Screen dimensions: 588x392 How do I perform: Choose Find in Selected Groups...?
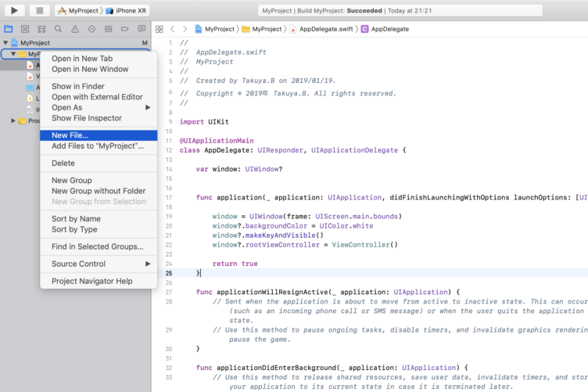point(99,246)
